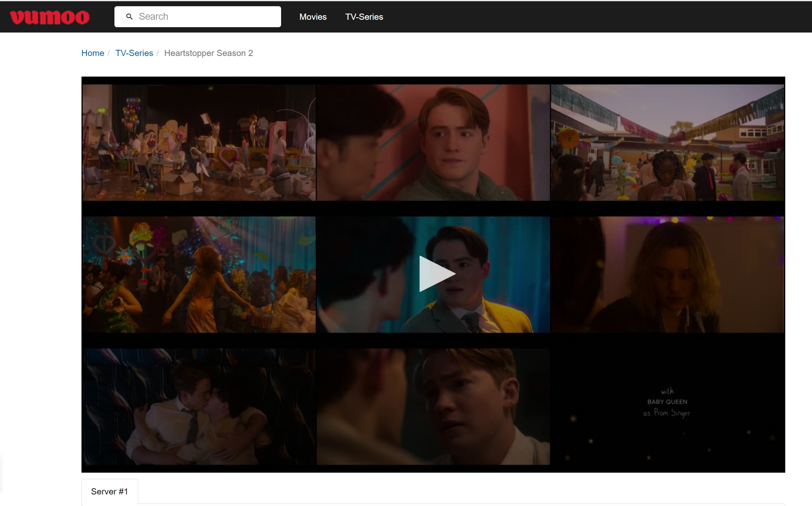Switch to the Server #1 tab
Image resolution: width=812 pixels, height=506 pixels.
tap(109, 491)
